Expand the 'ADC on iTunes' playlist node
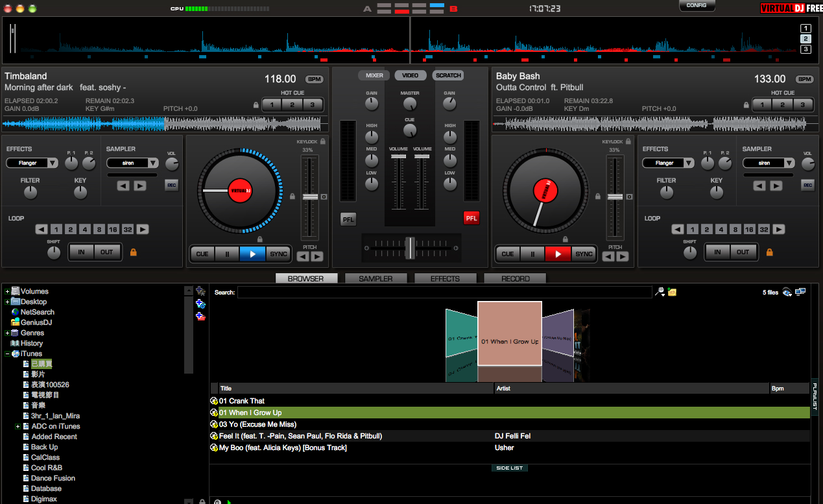This screenshot has height=504, width=823. 18,426
